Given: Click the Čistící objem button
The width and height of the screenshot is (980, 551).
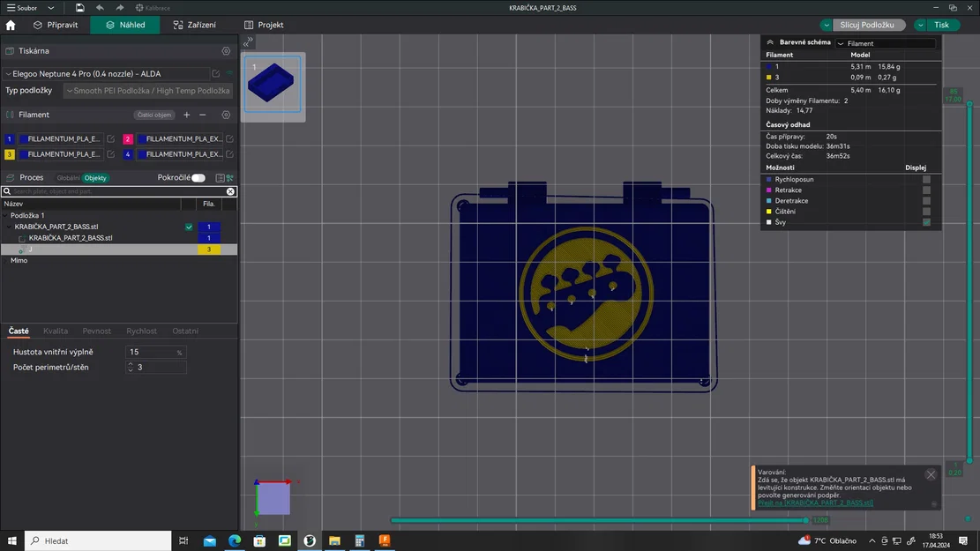Looking at the screenshot, I should (x=154, y=115).
